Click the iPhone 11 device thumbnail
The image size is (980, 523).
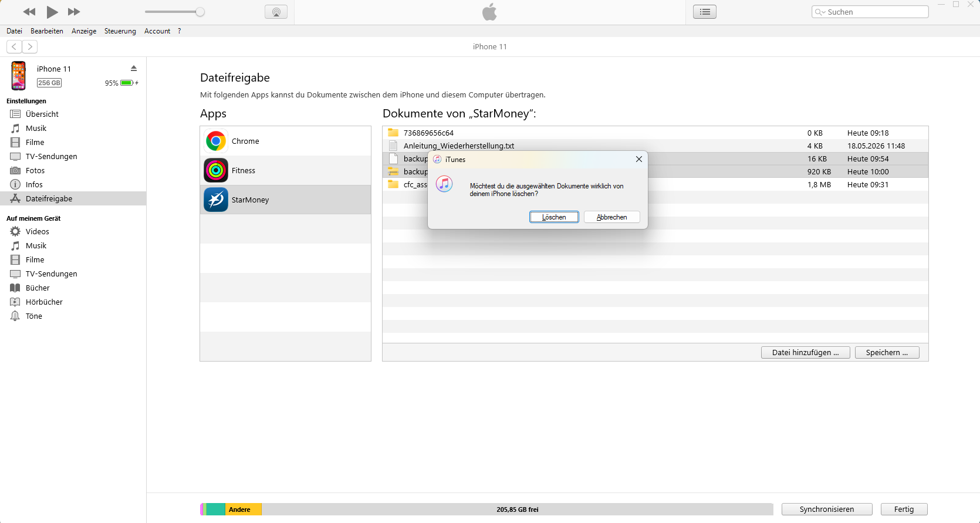pos(19,76)
